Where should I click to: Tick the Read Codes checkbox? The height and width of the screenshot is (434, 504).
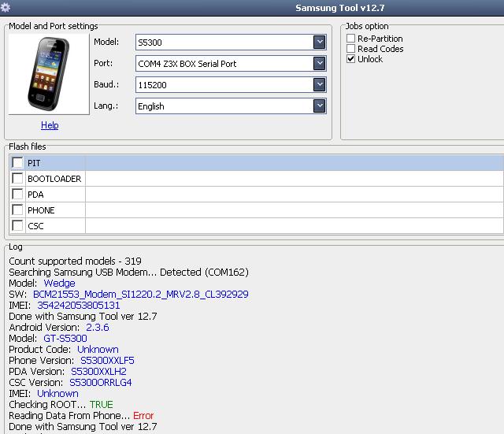350,49
